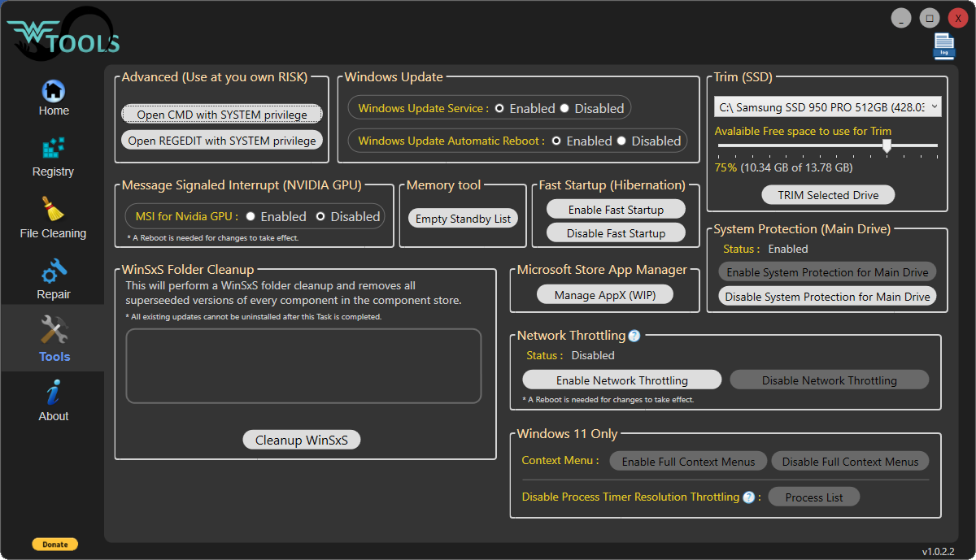Close the WTools window
The height and width of the screenshot is (560, 976).
[957, 18]
